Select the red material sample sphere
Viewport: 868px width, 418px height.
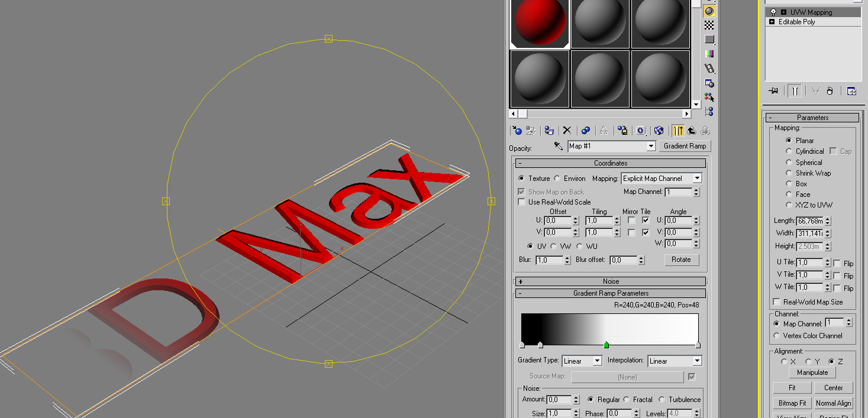point(540,22)
